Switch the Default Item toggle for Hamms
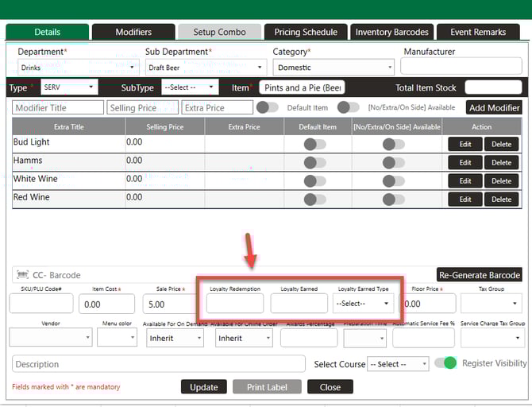Screen dimensions: 532x407 (x=314, y=162)
